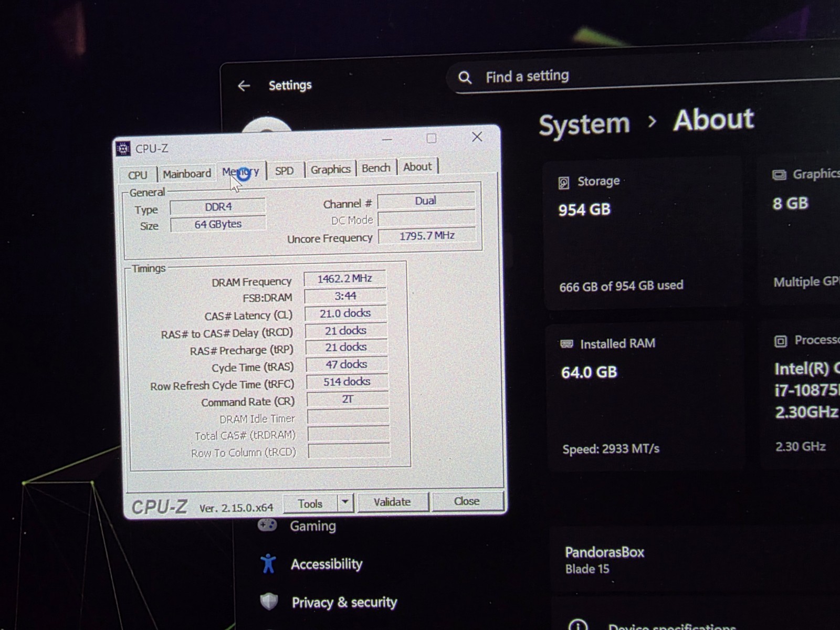The image size is (840, 630).
Task: Click the Settings back arrow
Action: point(244,86)
